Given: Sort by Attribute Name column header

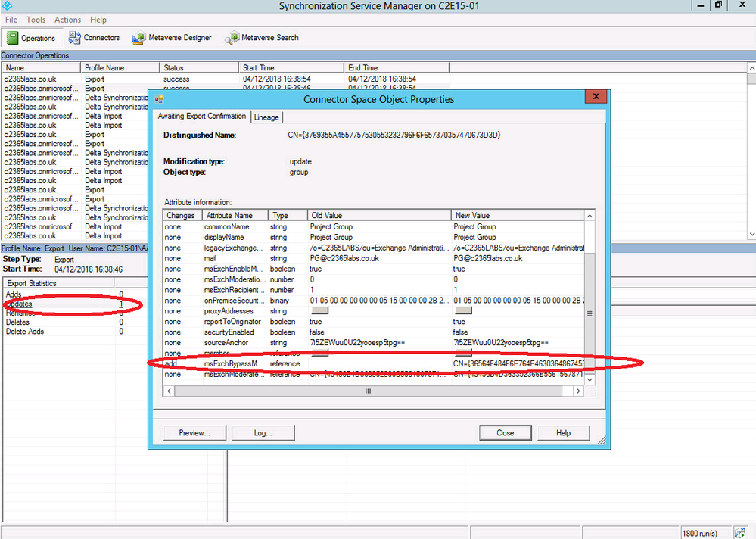Looking at the screenshot, I should pyautogui.click(x=235, y=215).
